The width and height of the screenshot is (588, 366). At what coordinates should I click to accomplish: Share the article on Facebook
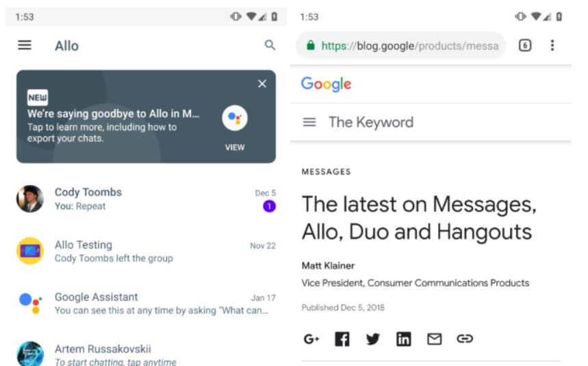(x=342, y=339)
